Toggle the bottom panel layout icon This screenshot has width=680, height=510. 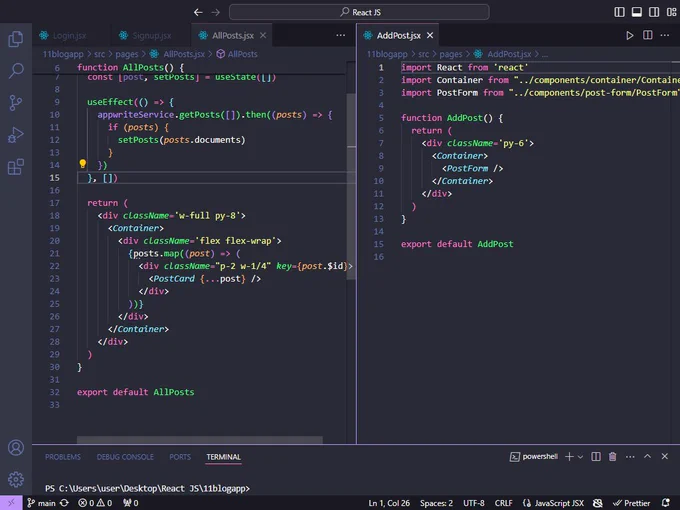[637, 12]
